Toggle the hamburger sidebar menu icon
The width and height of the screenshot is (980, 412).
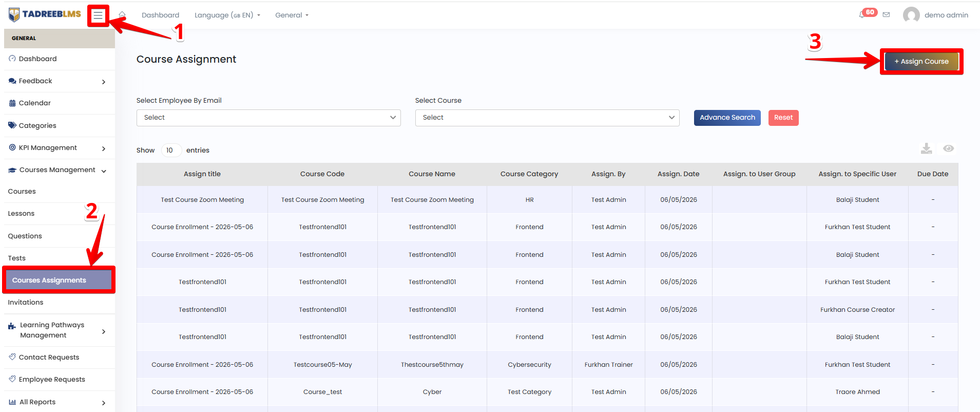click(98, 15)
